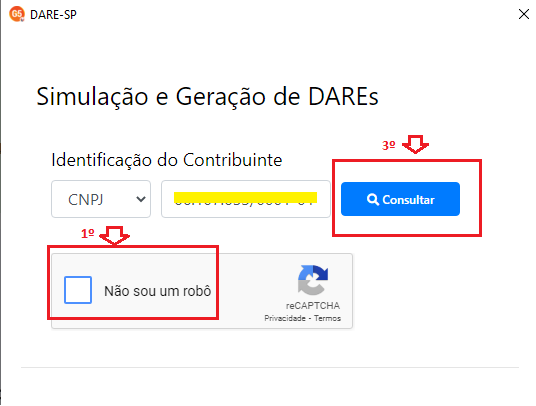Viewport: 536px width, 406px height.
Task: Run the query with Consultar button
Action: pos(400,199)
